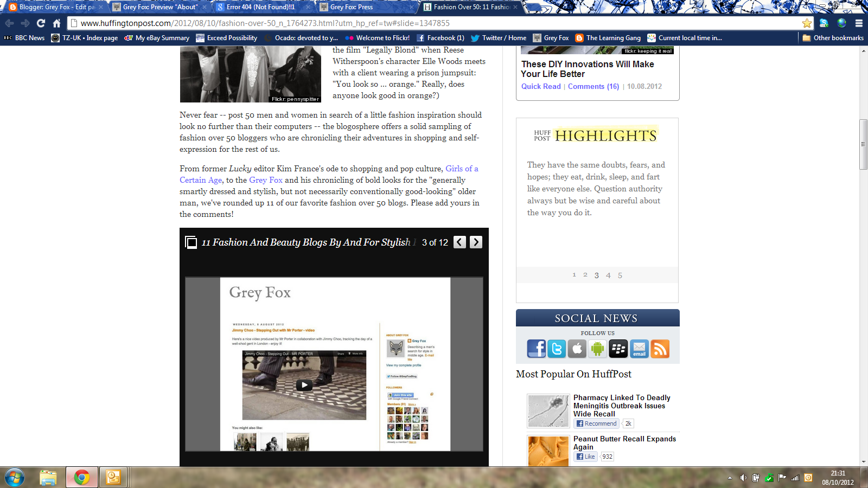Click the page vertical scrollbar thumb
This screenshot has width=868, height=488.
click(x=863, y=144)
